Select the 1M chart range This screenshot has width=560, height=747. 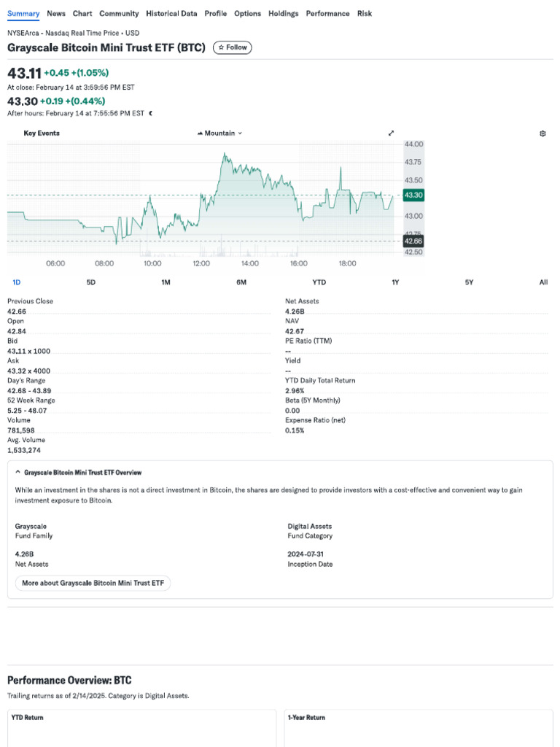(x=166, y=282)
